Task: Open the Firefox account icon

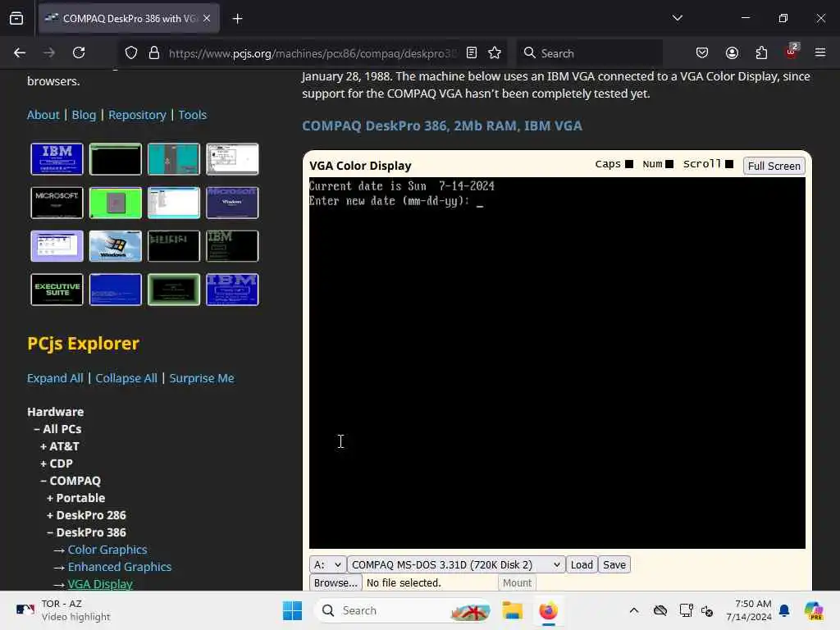Action: pos(732,52)
